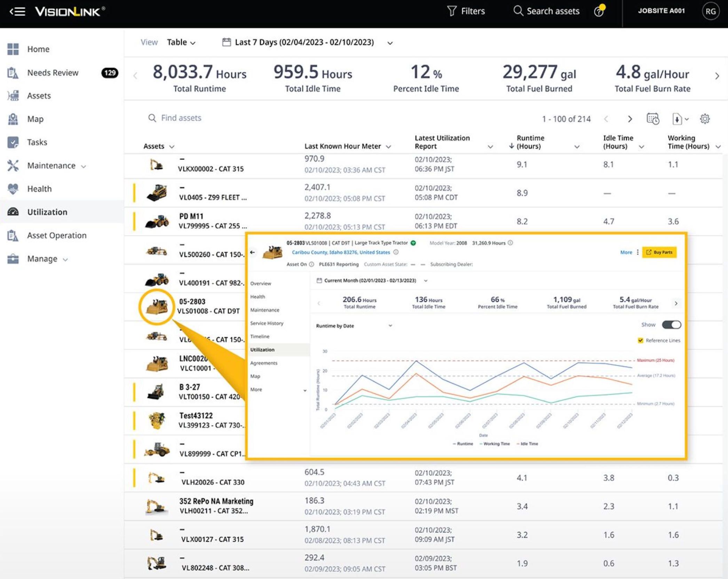This screenshot has height=579, width=728.
Task: Open table settings gear icon
Action: 705,119
